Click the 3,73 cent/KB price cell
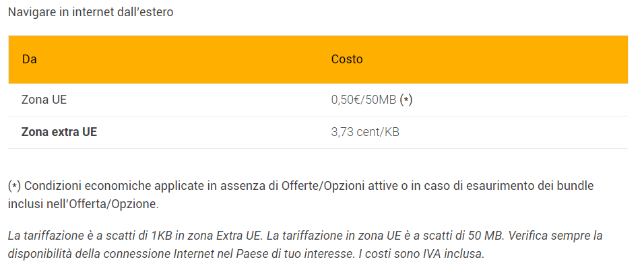This screenshot has height=270, width=644. [365, 132]
